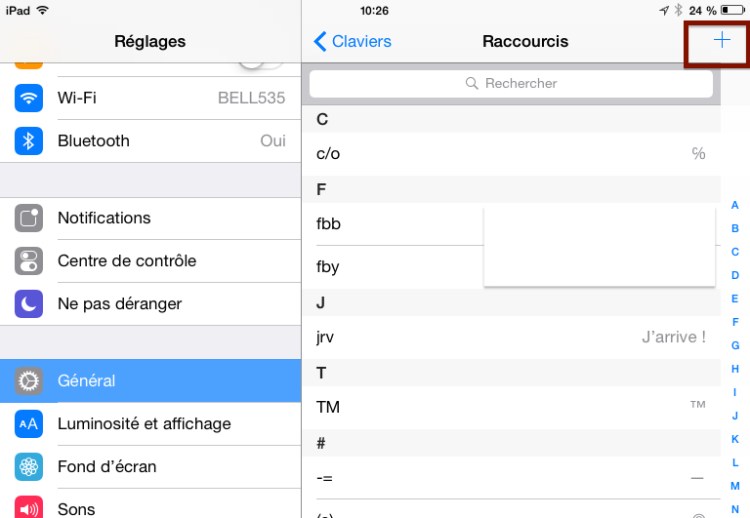Tap the Notifications icon
Viewport: 750px width, 518px height.
[29, 218]
